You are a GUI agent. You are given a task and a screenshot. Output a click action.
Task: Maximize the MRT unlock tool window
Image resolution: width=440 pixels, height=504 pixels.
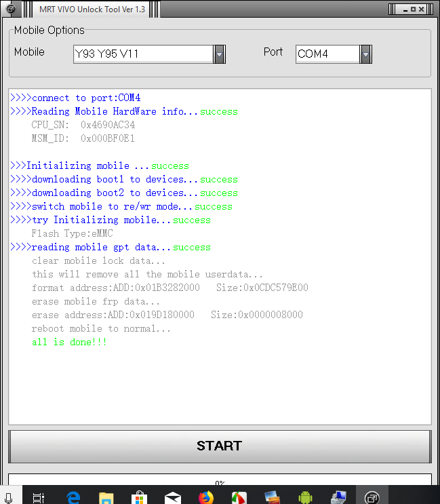pos(414,9)
